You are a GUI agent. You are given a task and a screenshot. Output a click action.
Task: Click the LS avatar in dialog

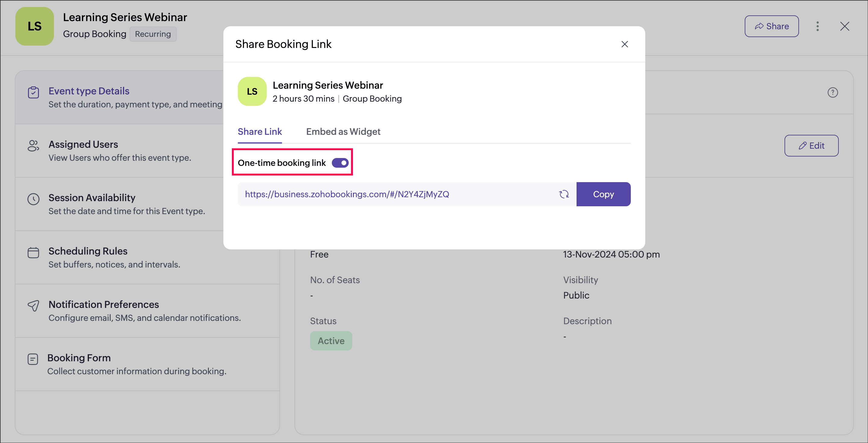[252, 91]
